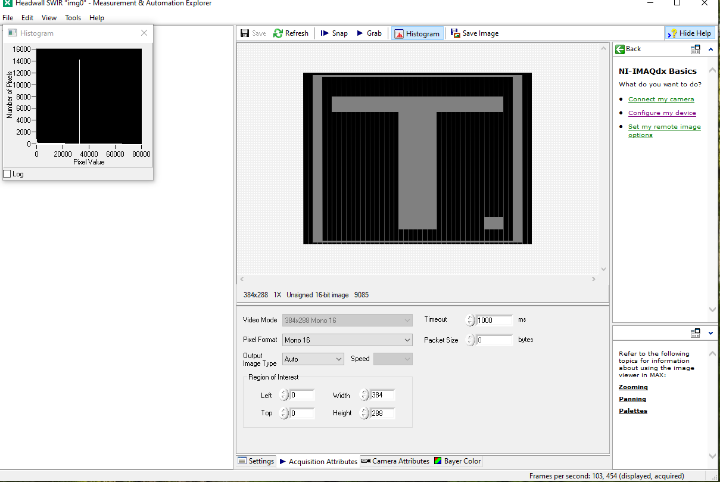Click the Save toolbar button

[x=253, y=33]
